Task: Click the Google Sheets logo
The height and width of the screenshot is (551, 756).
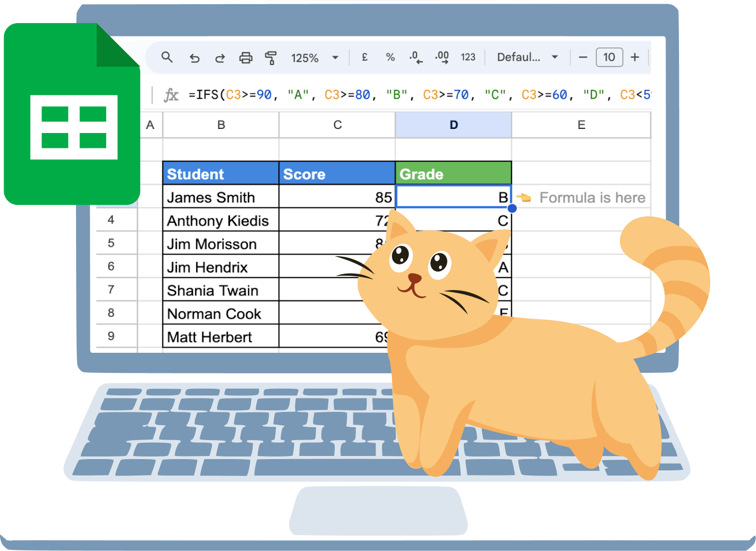Action: [x=72, y=114]
